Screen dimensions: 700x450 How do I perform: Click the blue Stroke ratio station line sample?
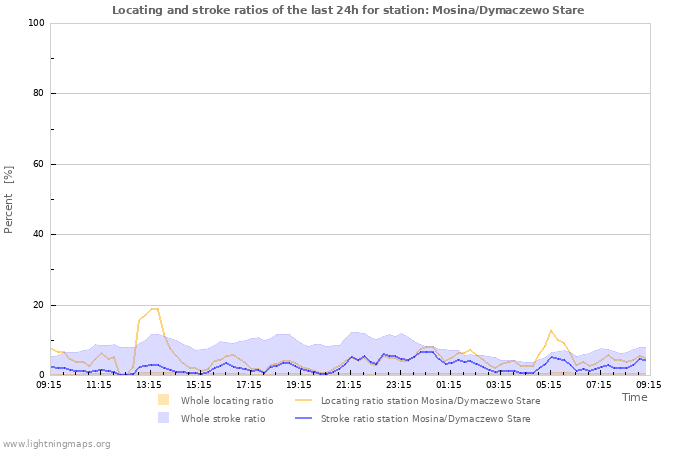(x=303, y=418)
